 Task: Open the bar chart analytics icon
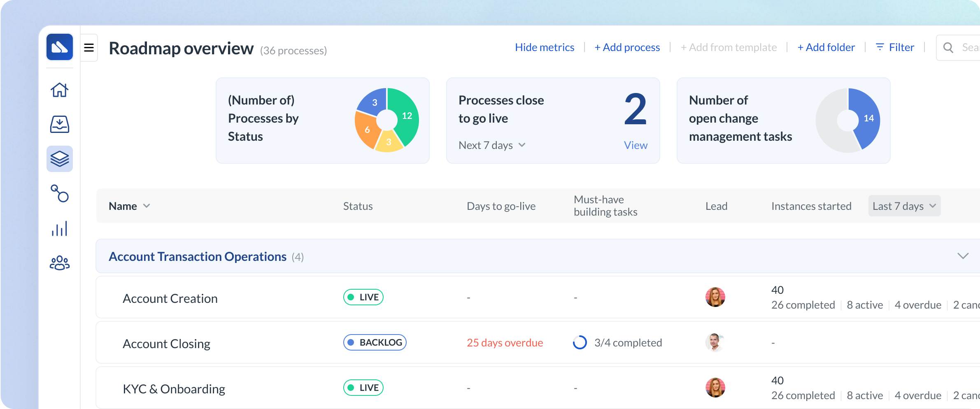coord(60,228)
